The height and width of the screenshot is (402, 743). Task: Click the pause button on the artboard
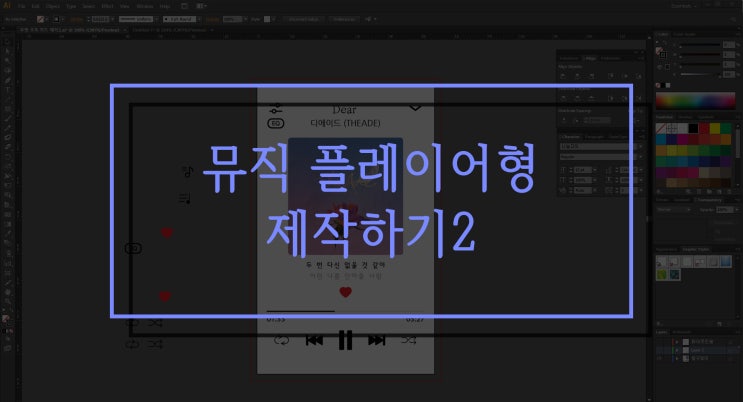(345, 340)
